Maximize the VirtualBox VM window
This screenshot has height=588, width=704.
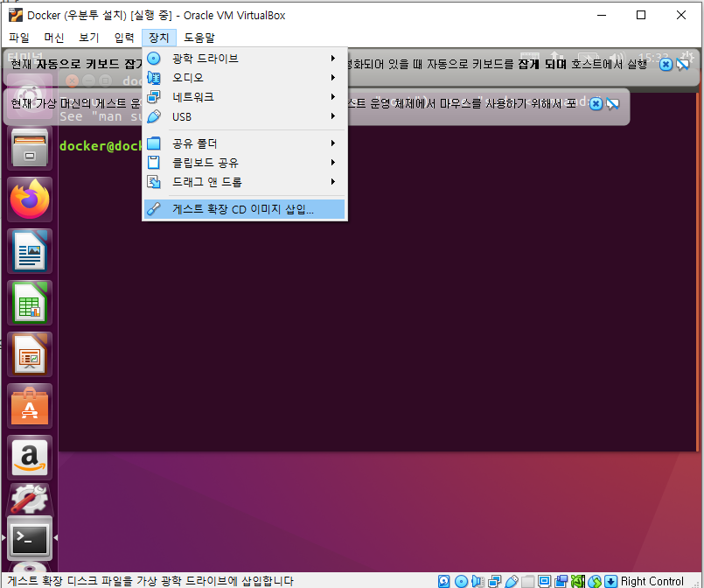[x=641, y=15]
